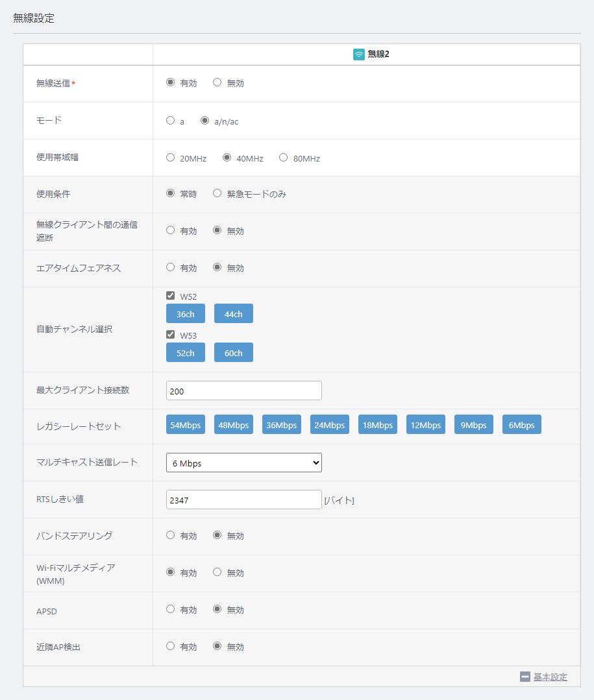594x700 pixels.
Task: Choose 20MHz bandwidth
Action: (170, 158)
